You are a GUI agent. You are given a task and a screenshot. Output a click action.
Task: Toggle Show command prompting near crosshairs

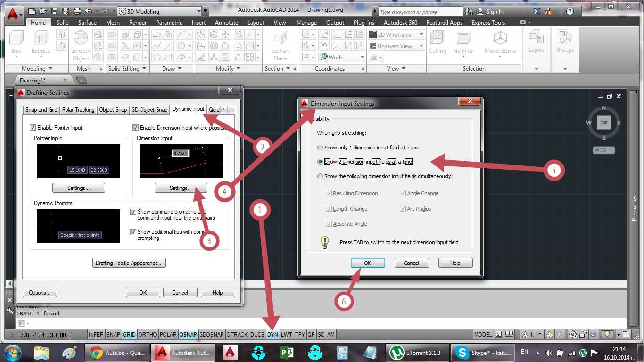point(133,212)
